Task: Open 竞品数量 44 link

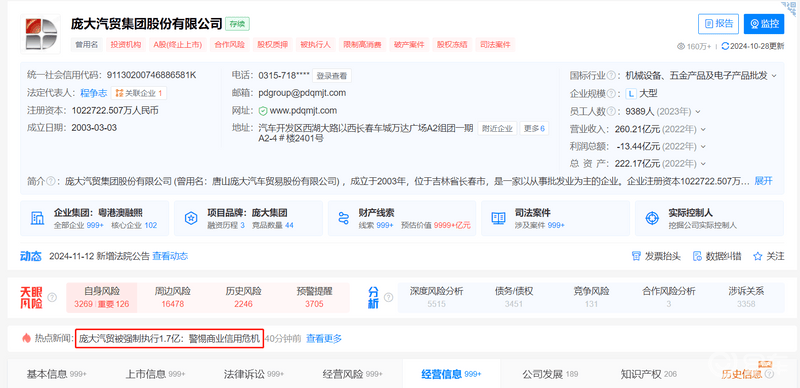Action: coord(273,225)
